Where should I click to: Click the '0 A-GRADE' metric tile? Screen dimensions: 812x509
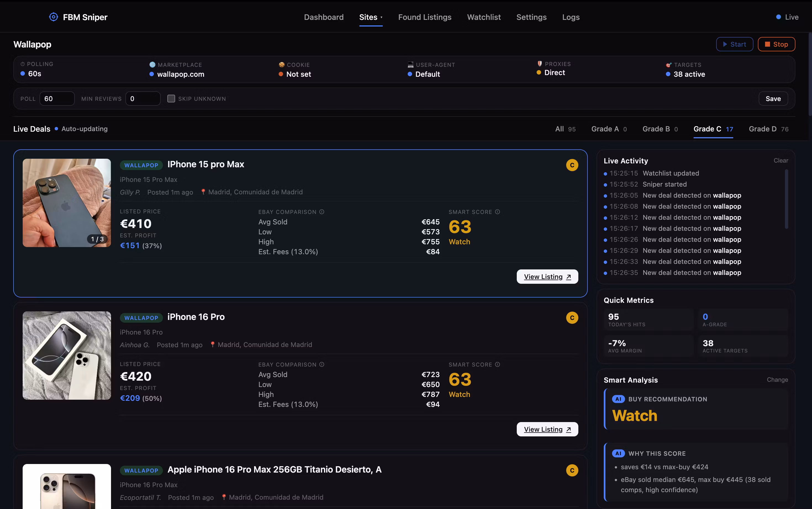pyautogui.click(x=743, y=319)
